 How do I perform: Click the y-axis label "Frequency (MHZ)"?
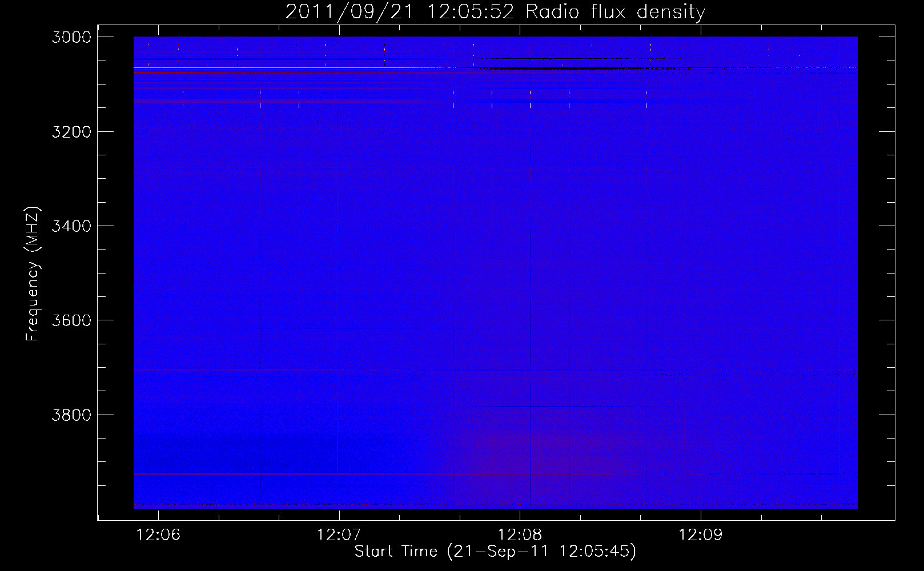tap(33, 274)
